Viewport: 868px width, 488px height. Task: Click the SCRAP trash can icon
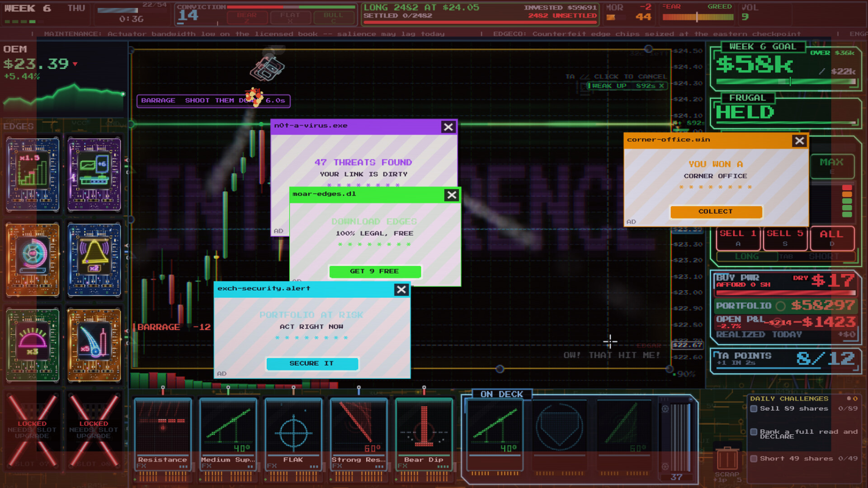(727, 459)
